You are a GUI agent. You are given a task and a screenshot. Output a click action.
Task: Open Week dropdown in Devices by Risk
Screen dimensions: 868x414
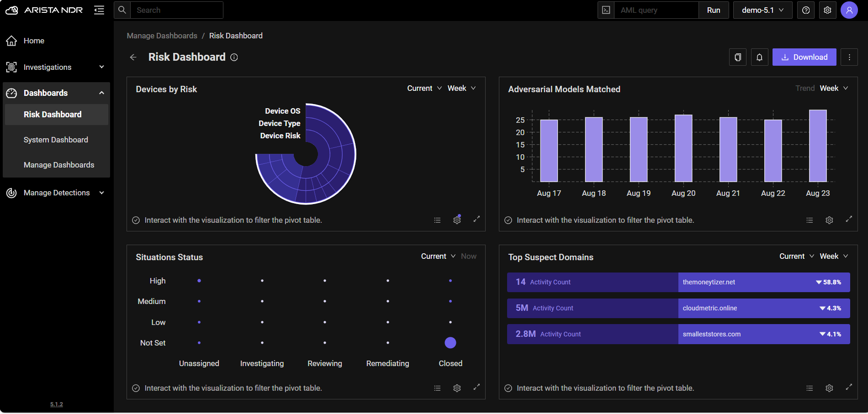click(461, 88)
